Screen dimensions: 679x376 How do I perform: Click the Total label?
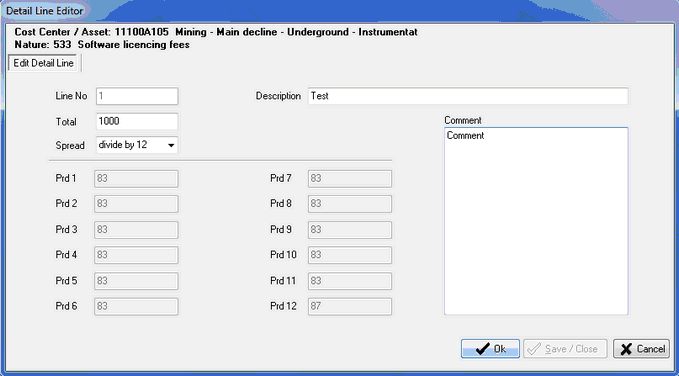click(66, 122)
